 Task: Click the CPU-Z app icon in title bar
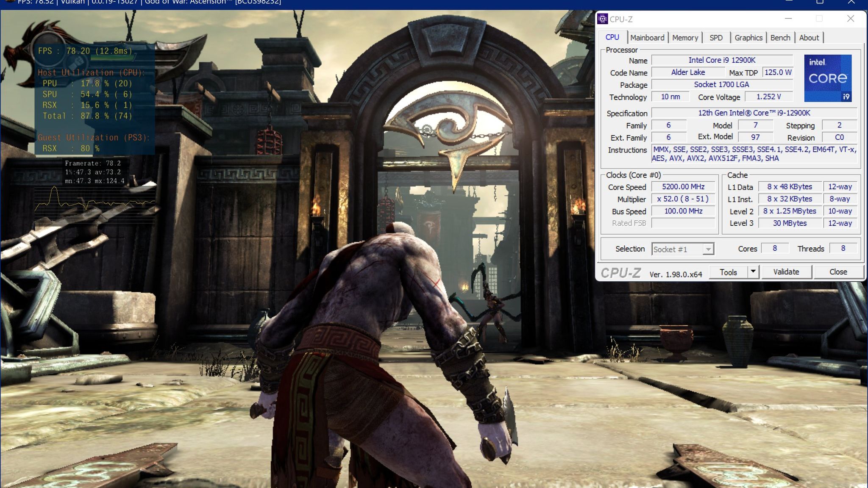pos(602,19)
